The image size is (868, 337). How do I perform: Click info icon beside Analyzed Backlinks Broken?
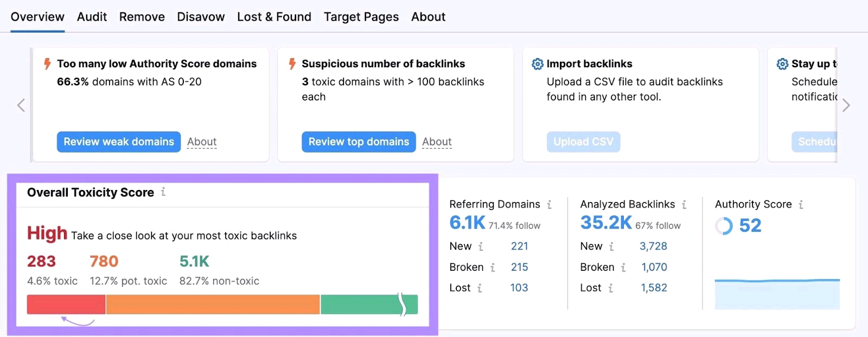[623, 268]
